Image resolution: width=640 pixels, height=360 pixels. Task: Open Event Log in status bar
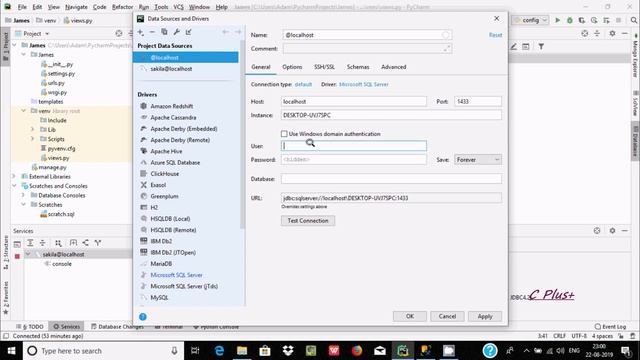[x=610, y=327]
